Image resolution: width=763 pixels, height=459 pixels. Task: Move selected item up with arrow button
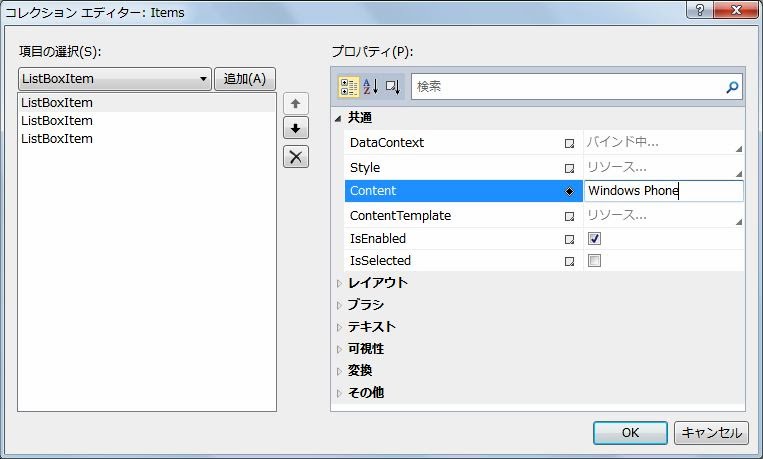(296, 104)
